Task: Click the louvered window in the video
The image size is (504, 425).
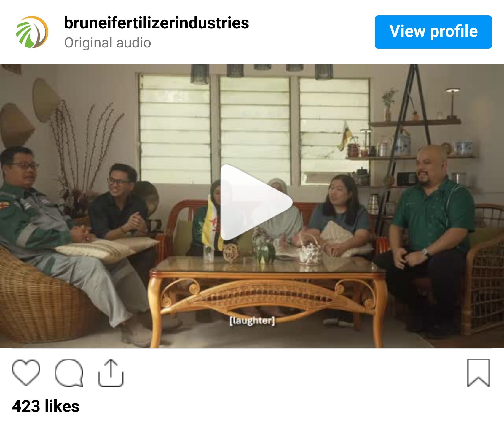Action: pyautogui.click(x=254, y=129)
